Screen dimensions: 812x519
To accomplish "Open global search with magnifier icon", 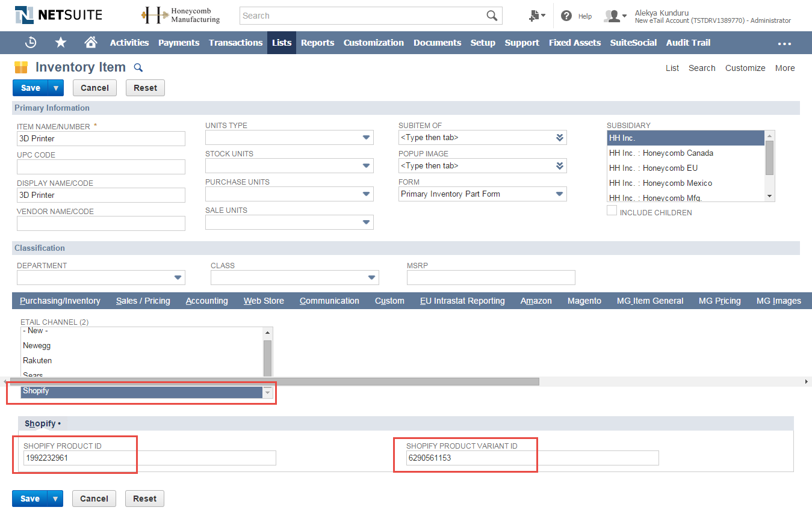I will click(492, 15).
